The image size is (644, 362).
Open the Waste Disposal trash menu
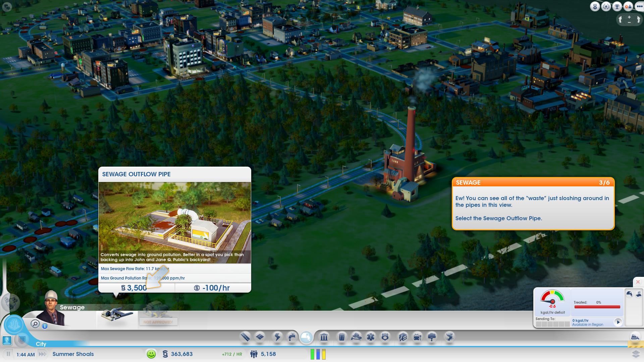pos(341,337)
